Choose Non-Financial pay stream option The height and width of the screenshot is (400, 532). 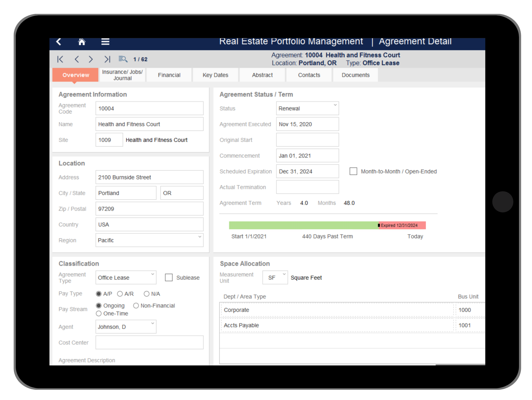(x=136, y=306)
